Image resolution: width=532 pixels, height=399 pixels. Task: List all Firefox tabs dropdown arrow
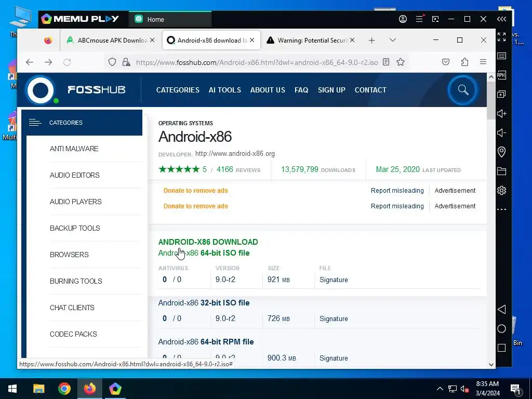click(x=393, y=40)
